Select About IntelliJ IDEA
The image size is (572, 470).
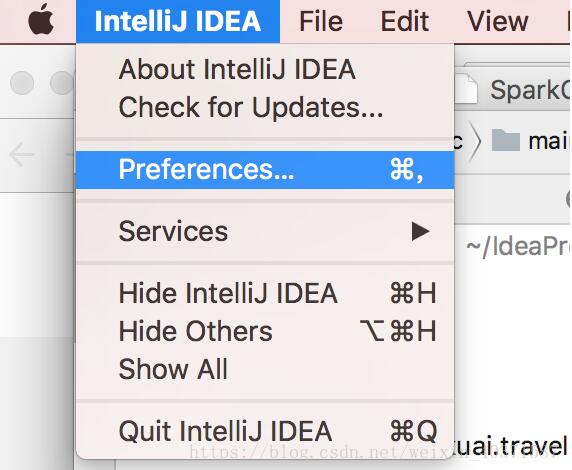pyautogui.click(x=265, y=69)
